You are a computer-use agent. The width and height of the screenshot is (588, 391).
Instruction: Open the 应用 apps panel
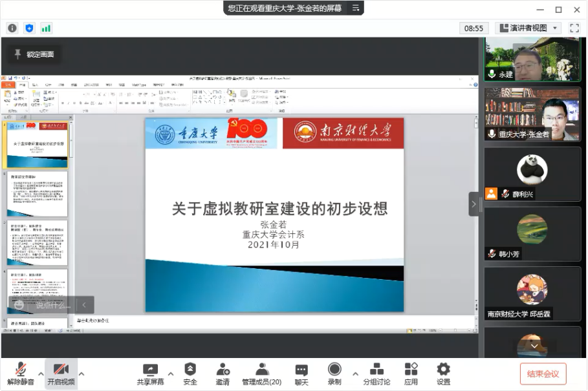pos(411,374)
